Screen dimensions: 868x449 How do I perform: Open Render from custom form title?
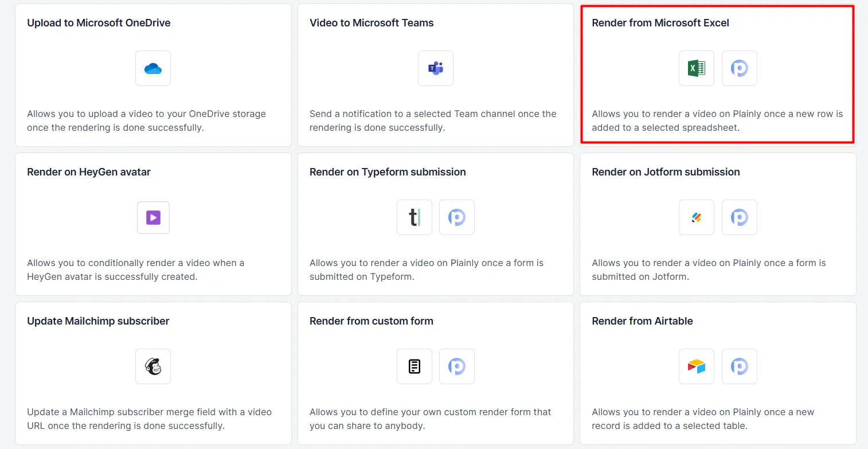pos(372,321)
